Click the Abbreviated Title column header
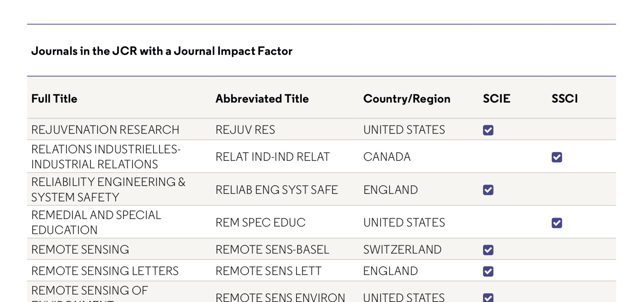 coord(262,99)
